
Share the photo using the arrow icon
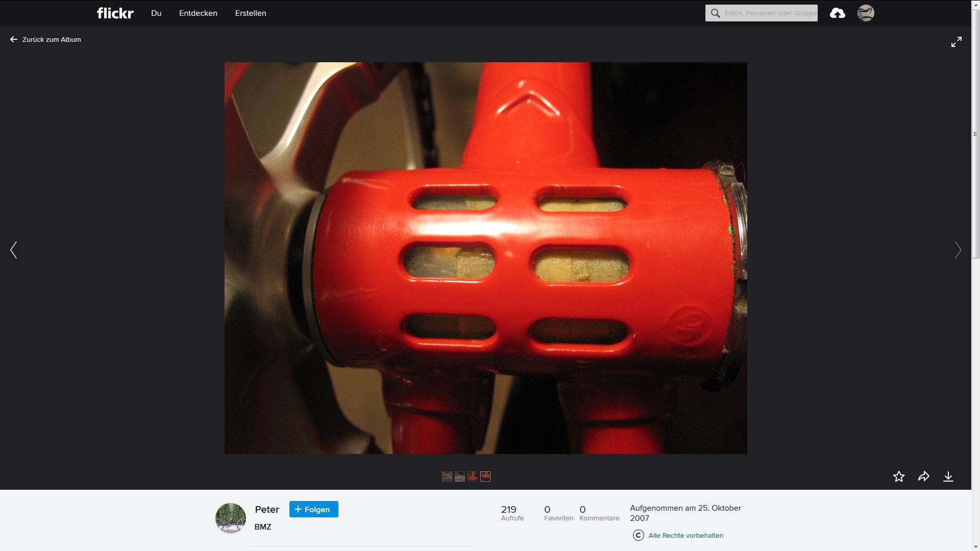(x=923, y=477)
